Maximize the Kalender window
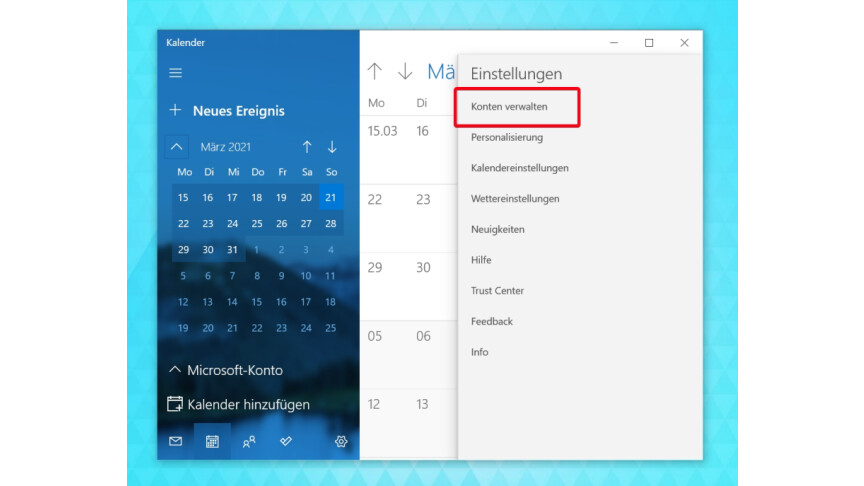The width and height of the screenshot is (864, 486). click(x=649, y=43)
